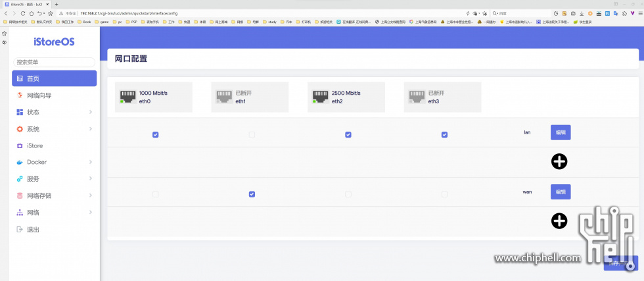
Task: Click the eth2 2500 Mbit/s port icon
Action: [x=321, y=97]
